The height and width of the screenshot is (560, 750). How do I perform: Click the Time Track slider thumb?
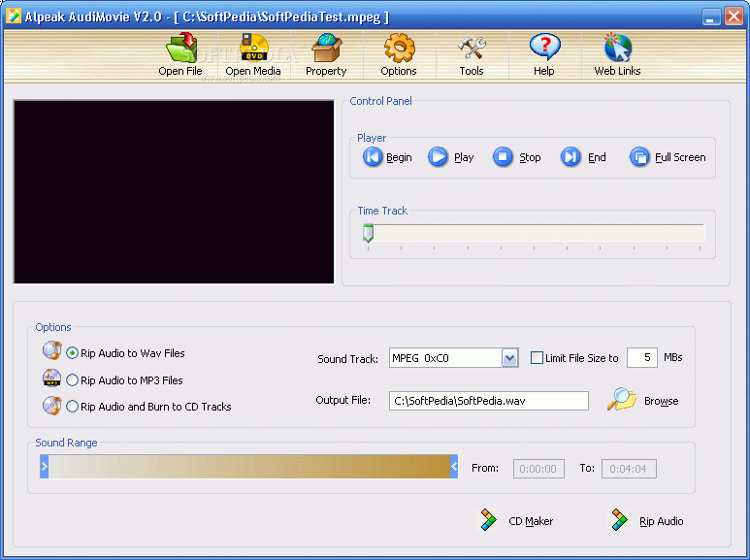tap(368, 233)
